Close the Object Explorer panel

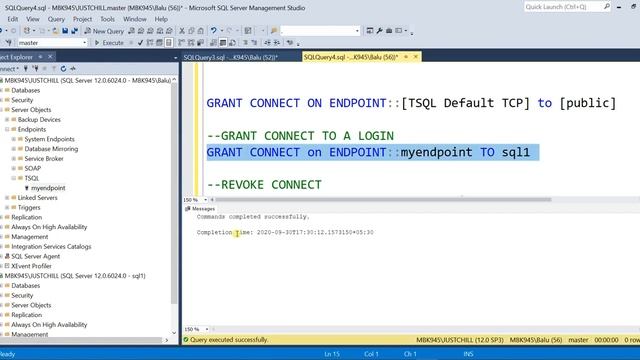point(50,57)
